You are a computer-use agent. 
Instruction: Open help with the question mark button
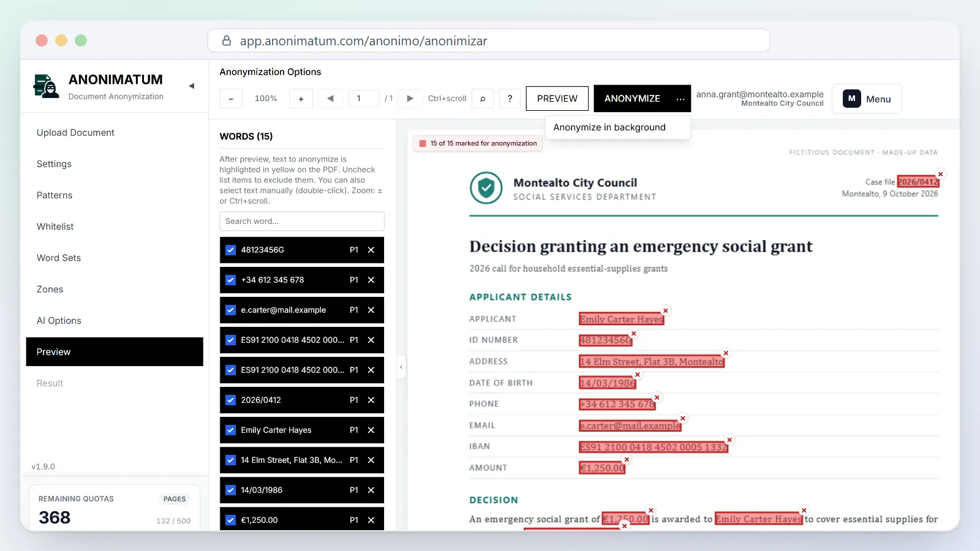click(x=510, y=99)
